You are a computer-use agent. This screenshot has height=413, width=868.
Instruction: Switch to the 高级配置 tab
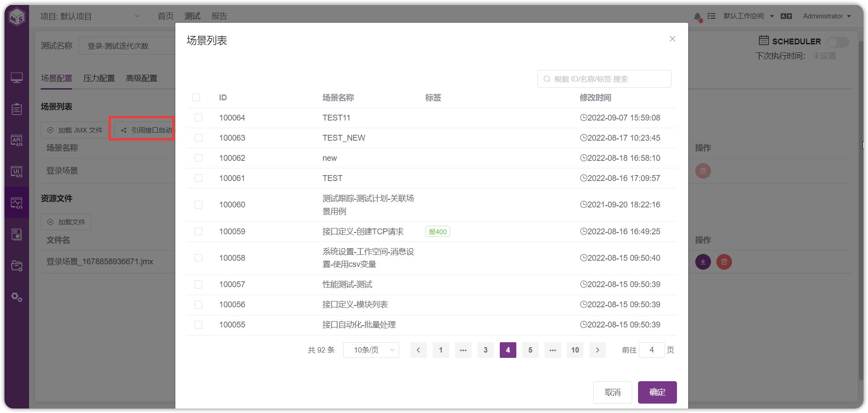click(141, 78)
